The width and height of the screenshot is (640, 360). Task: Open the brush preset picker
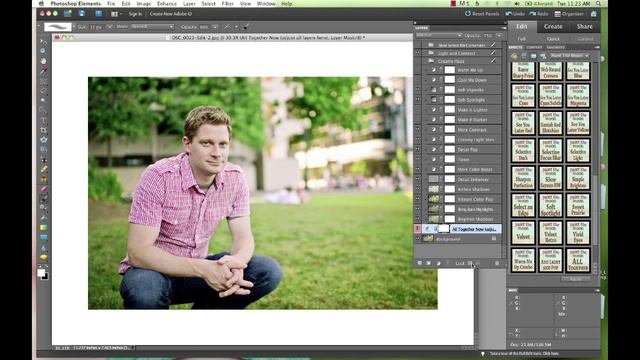(58, 27)
